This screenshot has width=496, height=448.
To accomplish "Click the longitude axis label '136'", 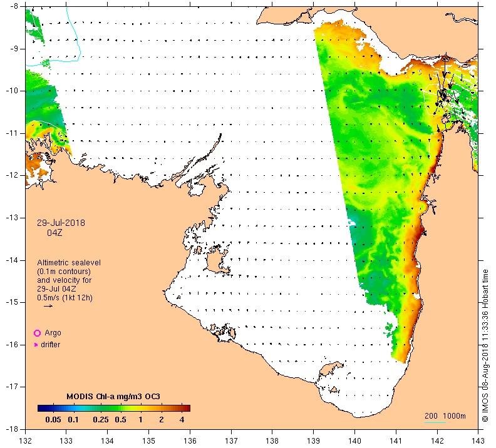I will click(x=190, y=440).
